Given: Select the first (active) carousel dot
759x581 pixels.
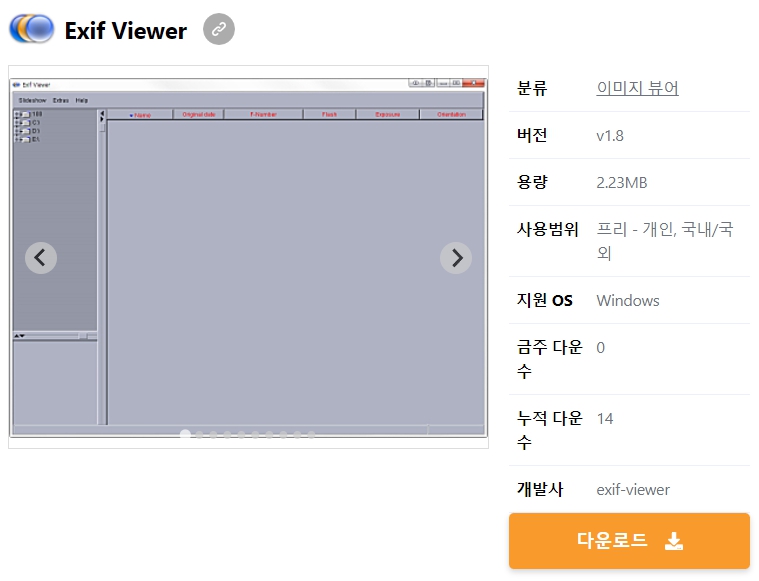Looking at the screenshot, I should (x=185, y=434).
